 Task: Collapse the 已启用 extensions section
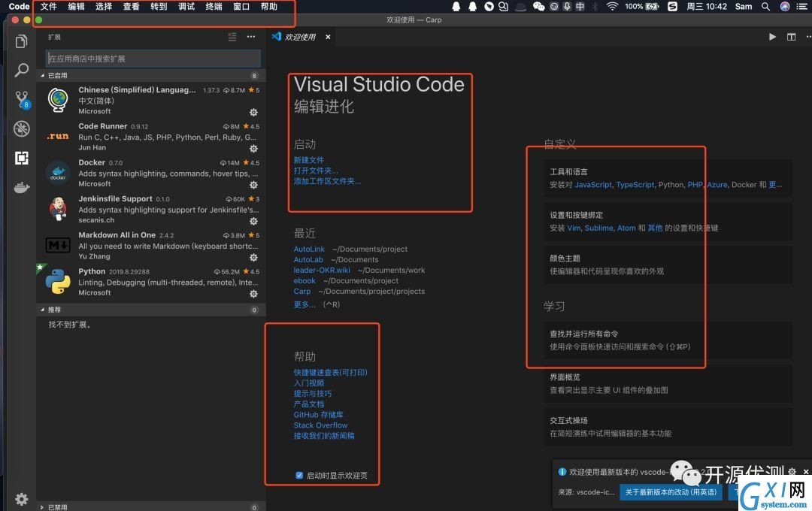coord(151,76)
